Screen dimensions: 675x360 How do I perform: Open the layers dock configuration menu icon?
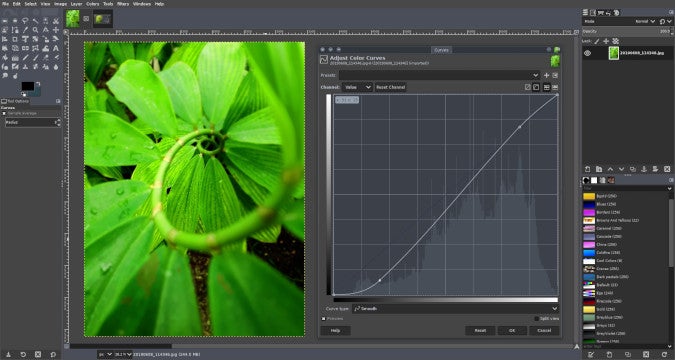(671, 12)
